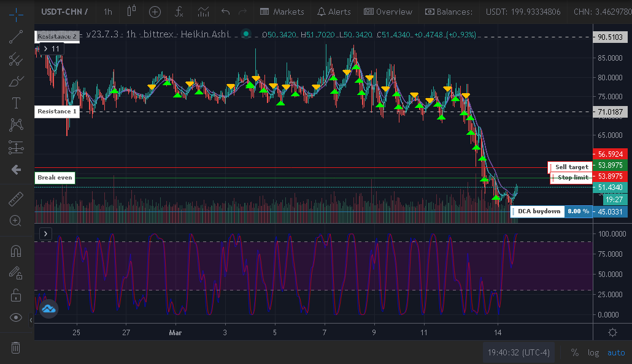Collapse the left drawing toolbar
This screenshot has width=632, height=364.
31,320
